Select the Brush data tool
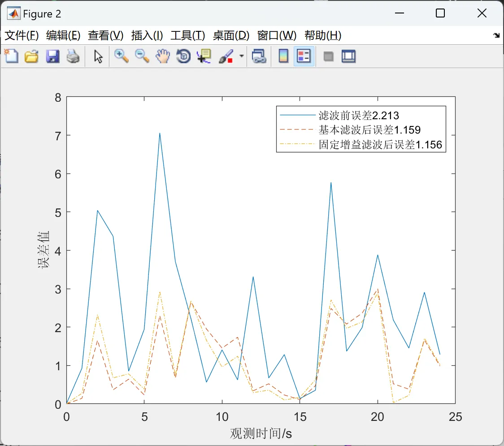Image resolution: width=504 pixels, height=446 pixels. pos(226,56)
